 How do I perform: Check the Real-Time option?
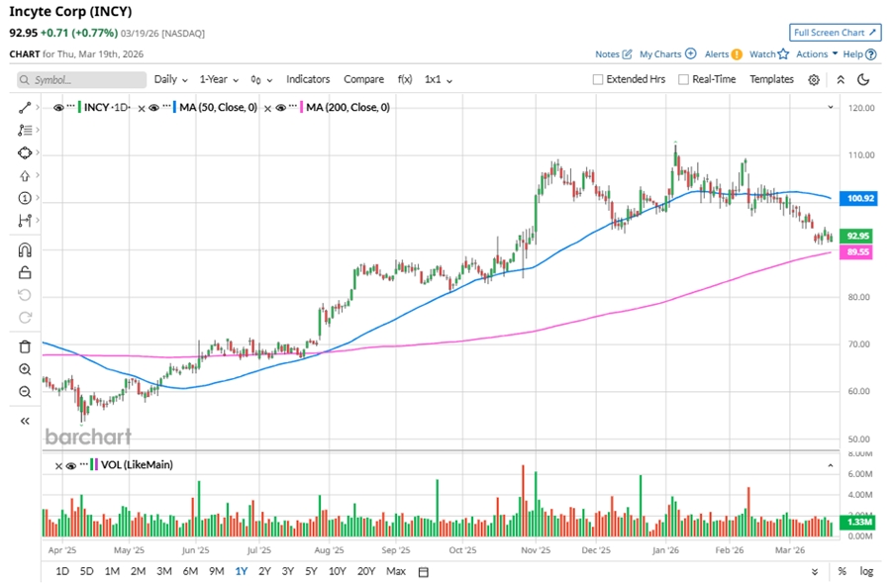[x=684, y=79]
